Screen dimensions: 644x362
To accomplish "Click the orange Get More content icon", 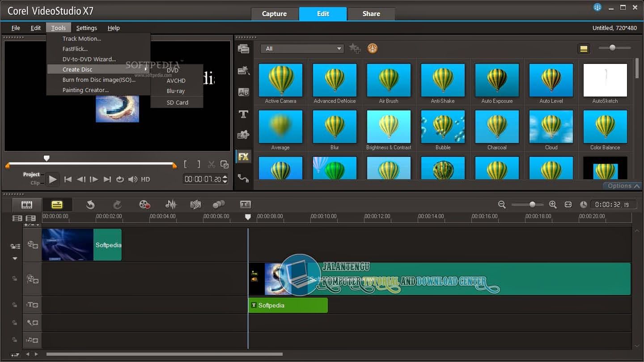I will [372, 48].
